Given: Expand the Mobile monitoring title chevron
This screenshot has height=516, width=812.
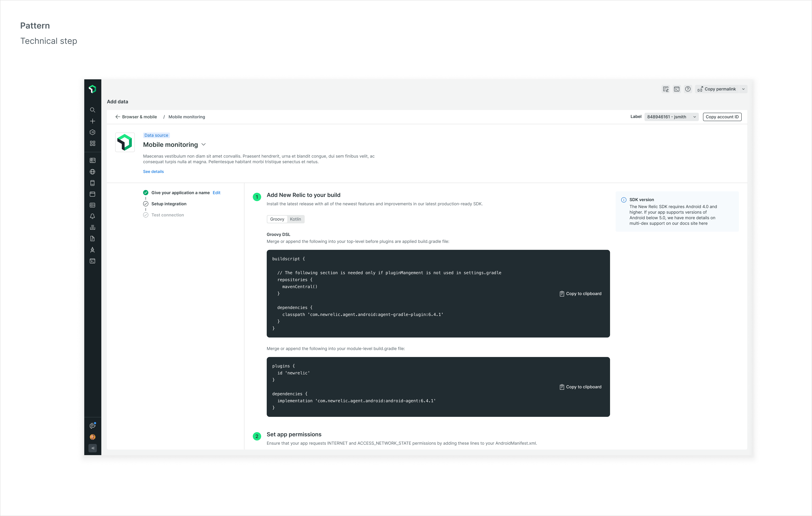Looking at the screenshot, I should point(203,145).
